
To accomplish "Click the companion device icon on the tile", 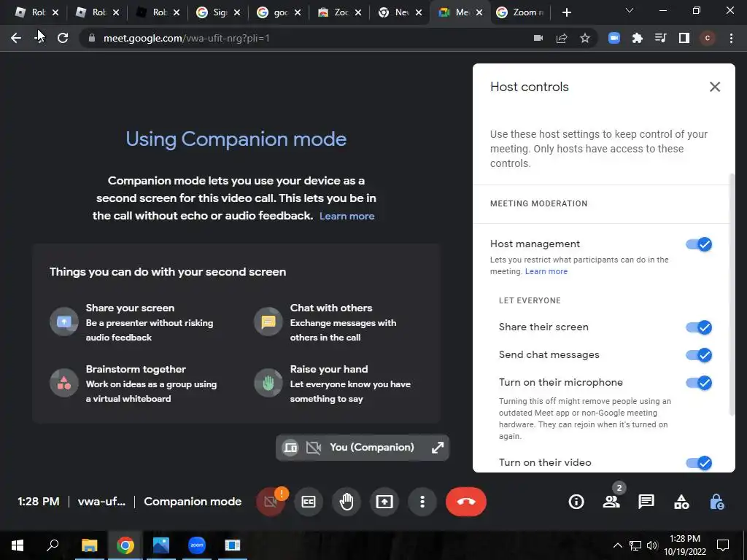I will coord(290,448).
